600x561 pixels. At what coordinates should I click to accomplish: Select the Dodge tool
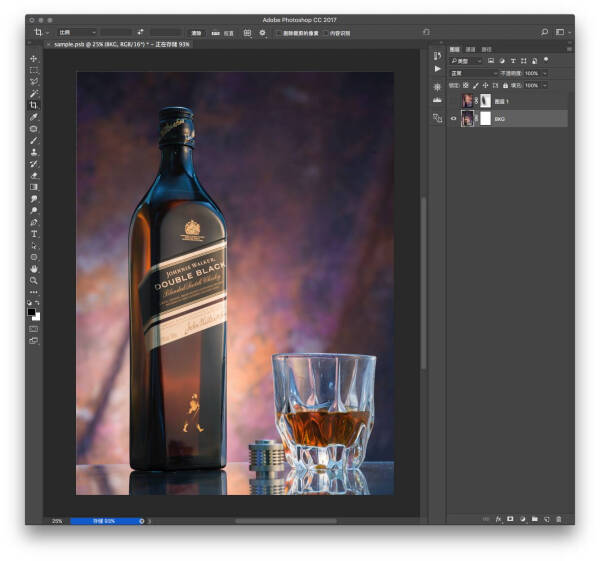pyautogui.click(x=34, y=210)
